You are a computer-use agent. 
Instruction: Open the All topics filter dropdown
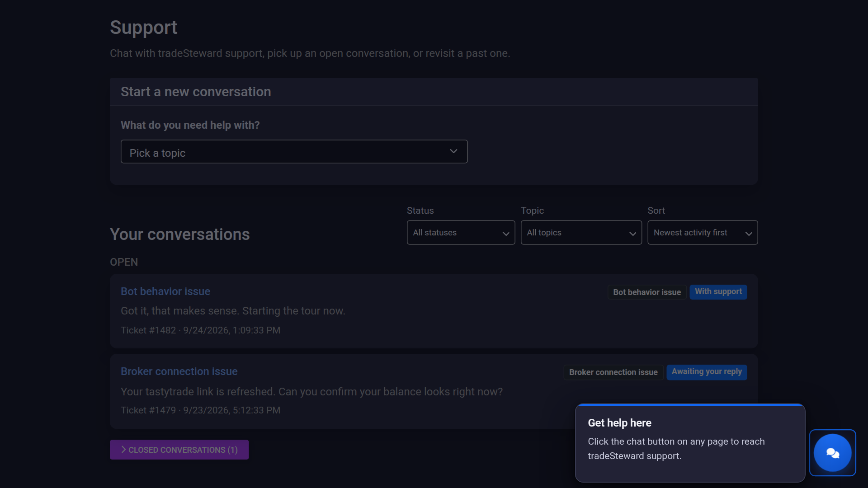point(581,232)
